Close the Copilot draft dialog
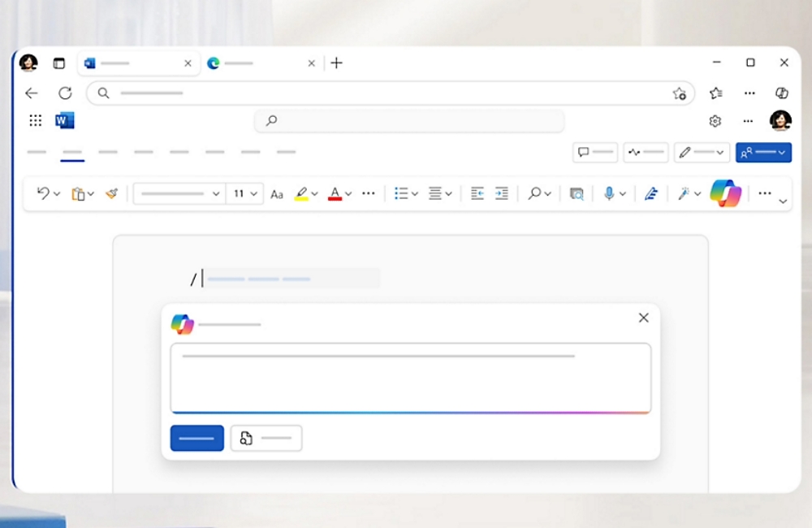The height and width of the screenshot is (528, 812). (644, 318)
